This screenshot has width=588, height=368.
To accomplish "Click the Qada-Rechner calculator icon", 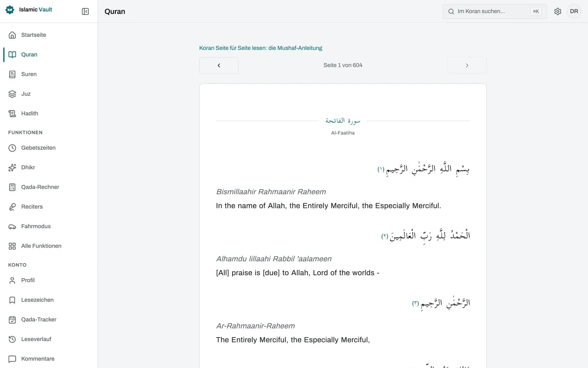I will (x=12, y=187).
